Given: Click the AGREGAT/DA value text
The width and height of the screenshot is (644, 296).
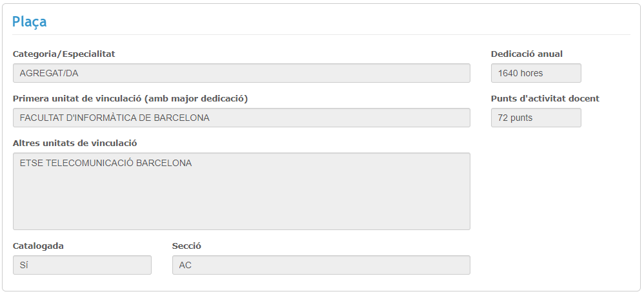Looking at the screenshot, I should click(x=49, y=73).
